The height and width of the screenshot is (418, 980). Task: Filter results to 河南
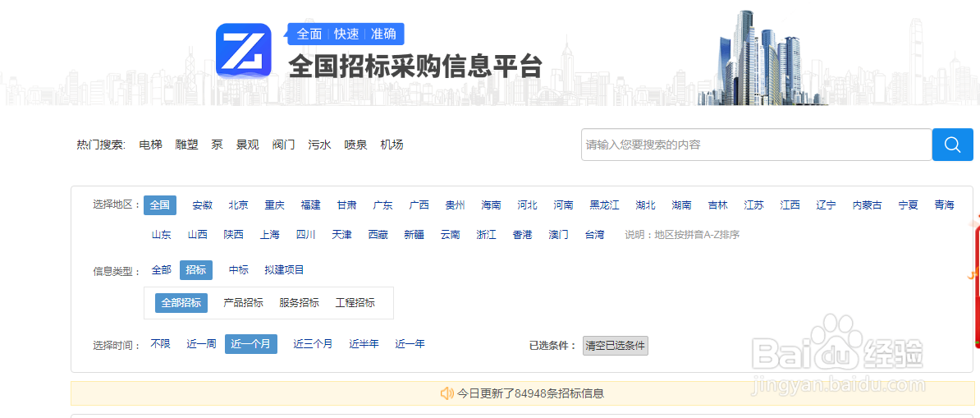564,205
